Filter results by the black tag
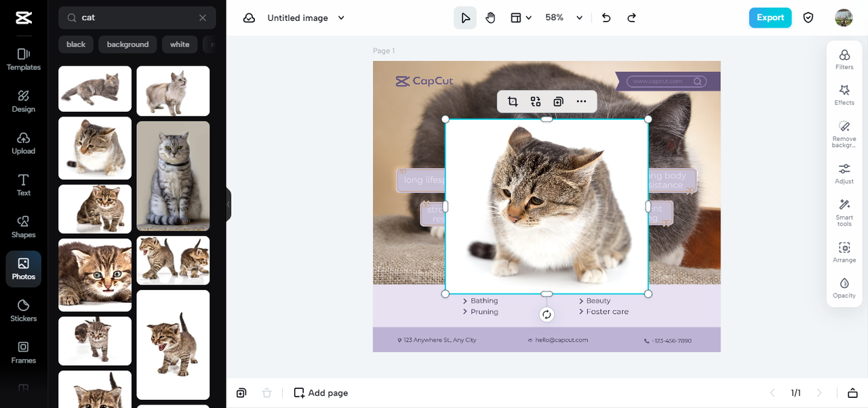 (x=76, y=45)
